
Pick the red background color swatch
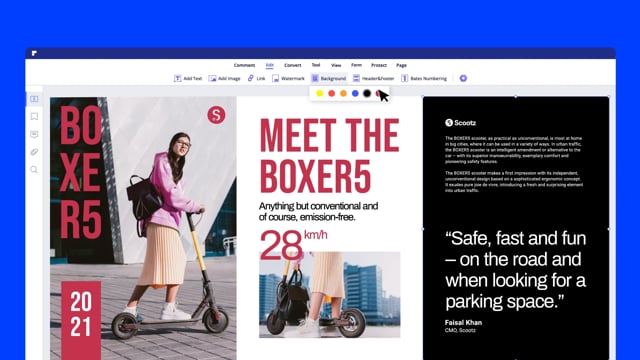click(331, 93)
